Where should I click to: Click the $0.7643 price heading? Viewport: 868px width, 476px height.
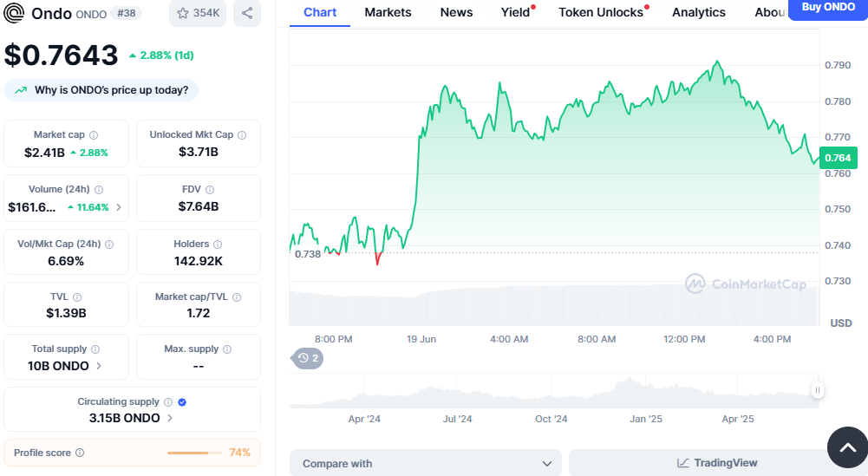point(61,55)
